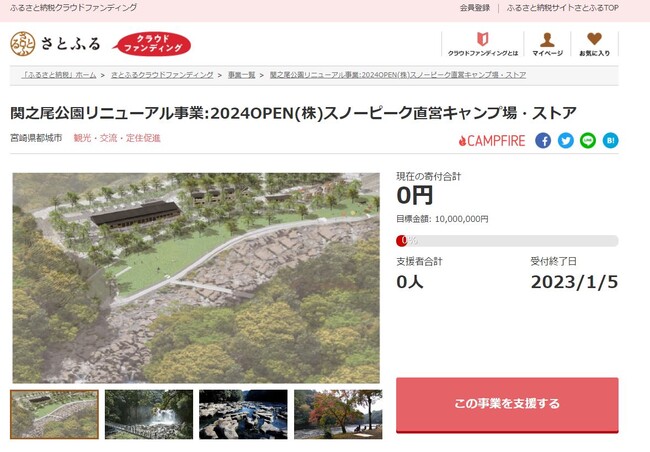This screenshot has width=650, height=452.
Task: Click the CAMPFIRE logo
Action: point(492,141)
